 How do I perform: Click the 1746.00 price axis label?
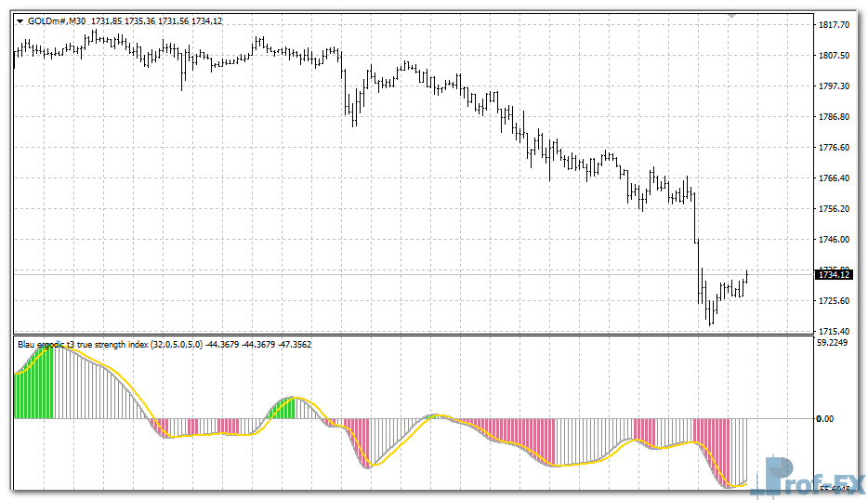pyautogui.click(x=833, y=240)
